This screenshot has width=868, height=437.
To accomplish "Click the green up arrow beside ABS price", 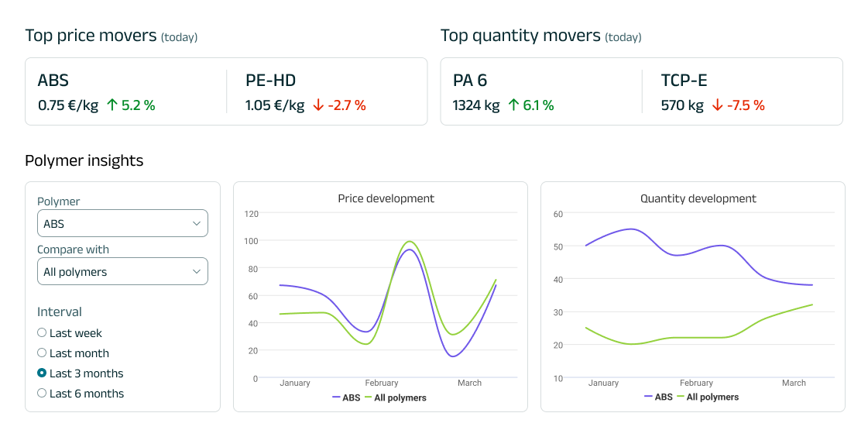I will pos(112,105).
